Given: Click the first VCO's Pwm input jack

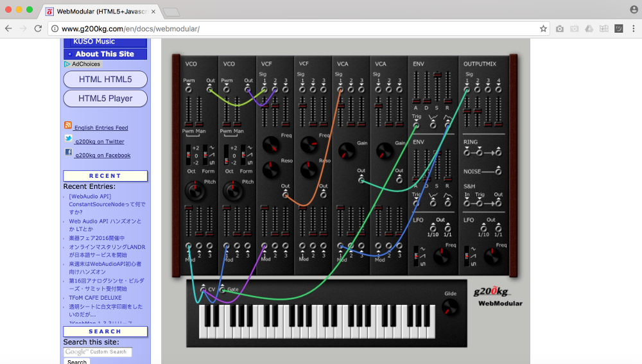Looking at the screenshot, I should (x=188, y=89).
